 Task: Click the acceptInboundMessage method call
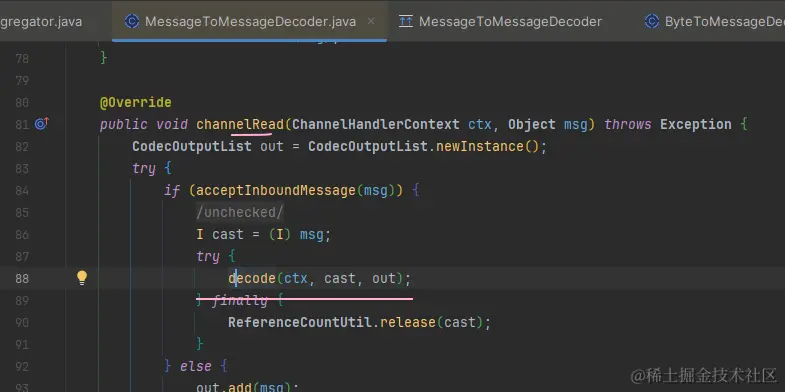pos(275,190)
